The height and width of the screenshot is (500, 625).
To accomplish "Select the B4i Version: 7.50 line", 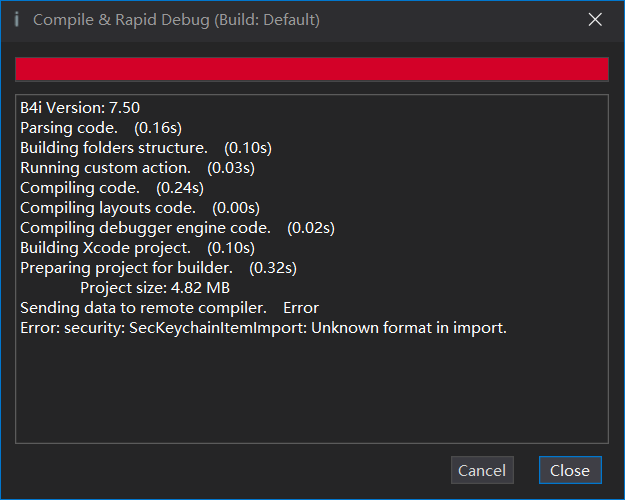I will 80,108.
